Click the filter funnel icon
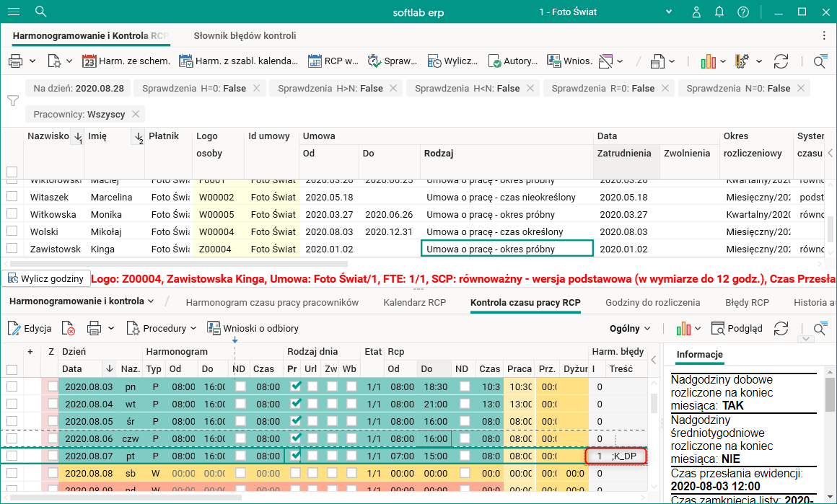 click(12, 100)
